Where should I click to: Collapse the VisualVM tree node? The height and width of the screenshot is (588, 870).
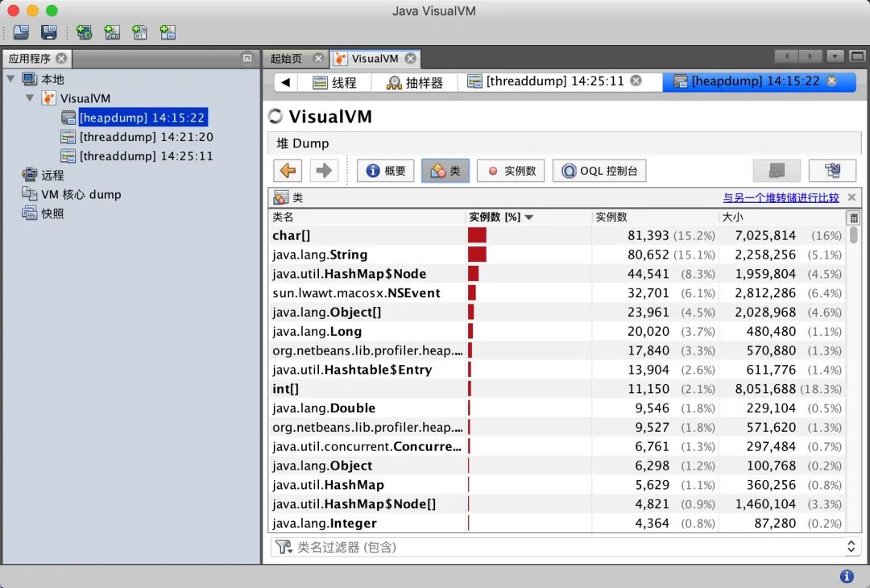30,98
